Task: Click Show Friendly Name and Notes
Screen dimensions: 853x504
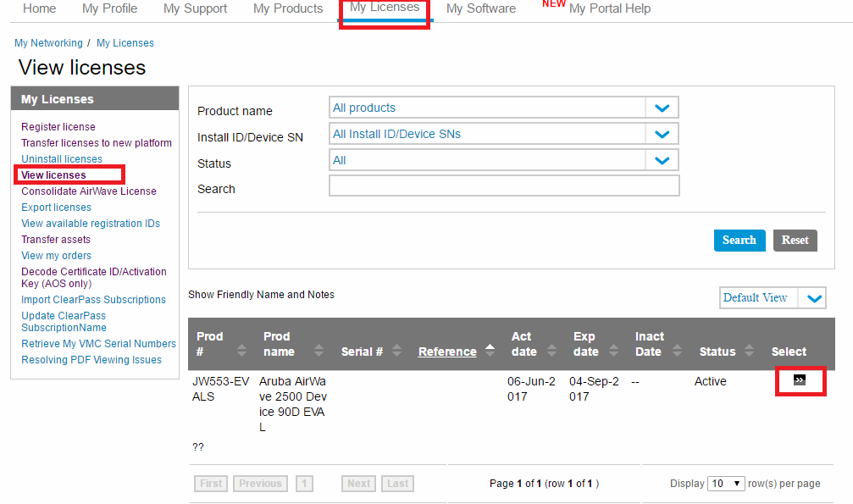Action: [261, 295]
